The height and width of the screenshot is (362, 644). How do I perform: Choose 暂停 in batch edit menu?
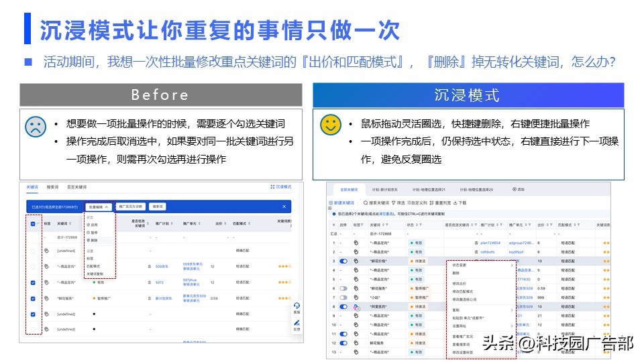click(x=93, y=233)
